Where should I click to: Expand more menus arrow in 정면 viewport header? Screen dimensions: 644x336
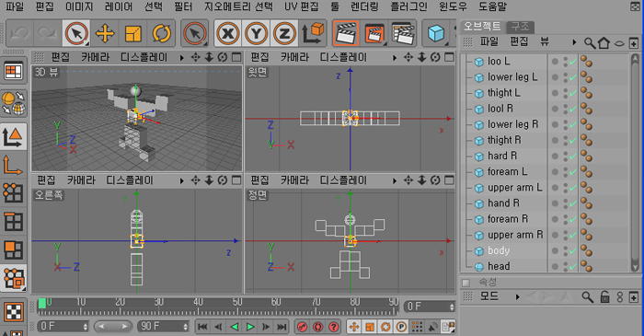395,180
